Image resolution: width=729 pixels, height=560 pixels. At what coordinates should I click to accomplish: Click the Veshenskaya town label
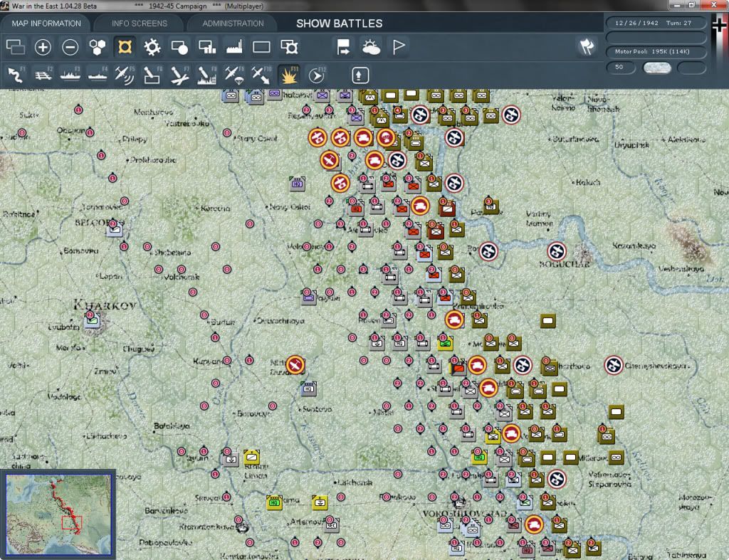coord(681,268)
